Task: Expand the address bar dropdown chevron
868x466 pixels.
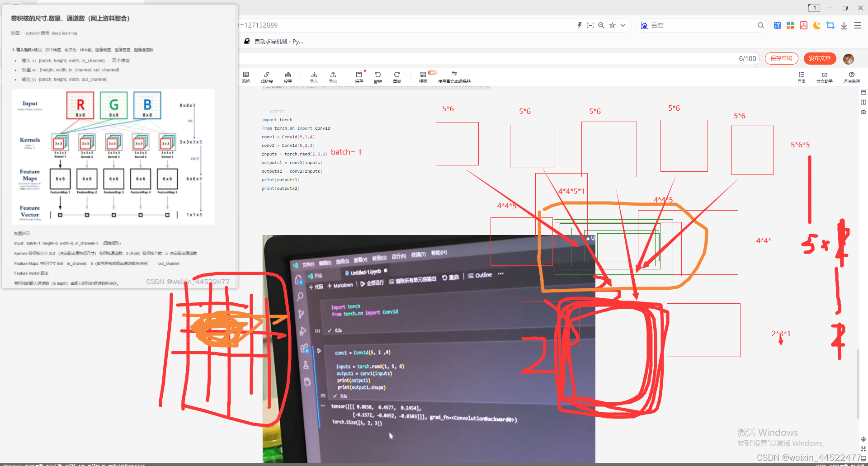Action: (x=623, y=25)
